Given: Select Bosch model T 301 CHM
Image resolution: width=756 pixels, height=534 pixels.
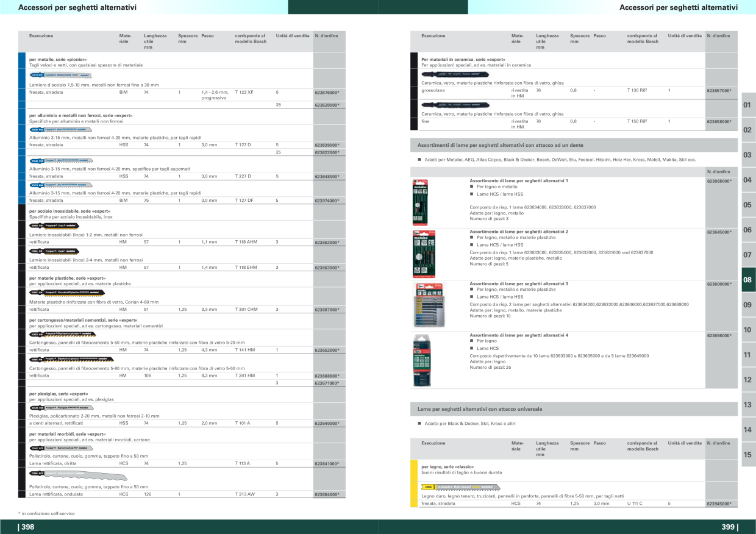Looking at the screenshot, I should (x=246, y=309).
